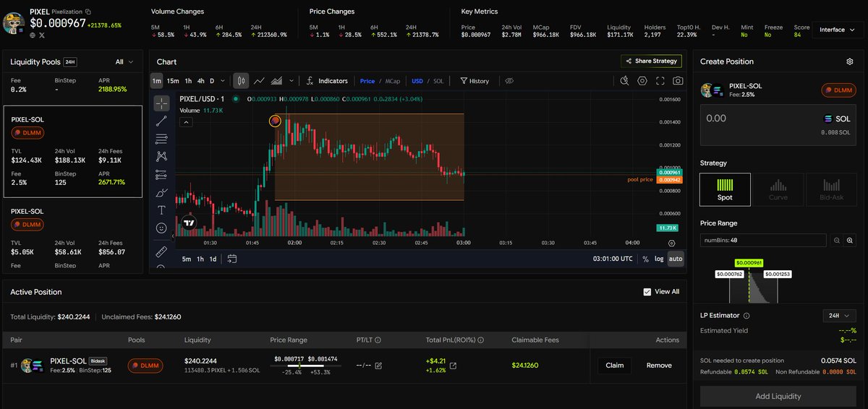This screenshot has width=868, height=409.
Task: Collapse the chart legend indicator arrow
Action: click(187, 122)
